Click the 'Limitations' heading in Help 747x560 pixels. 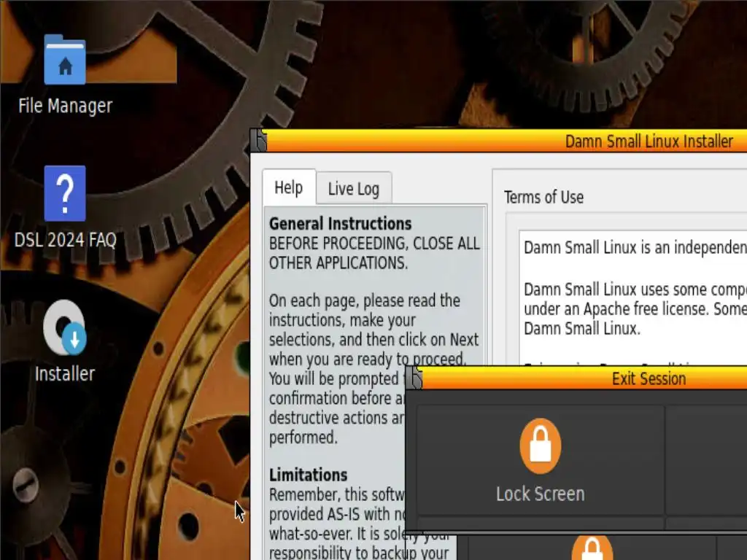[309, 475]
